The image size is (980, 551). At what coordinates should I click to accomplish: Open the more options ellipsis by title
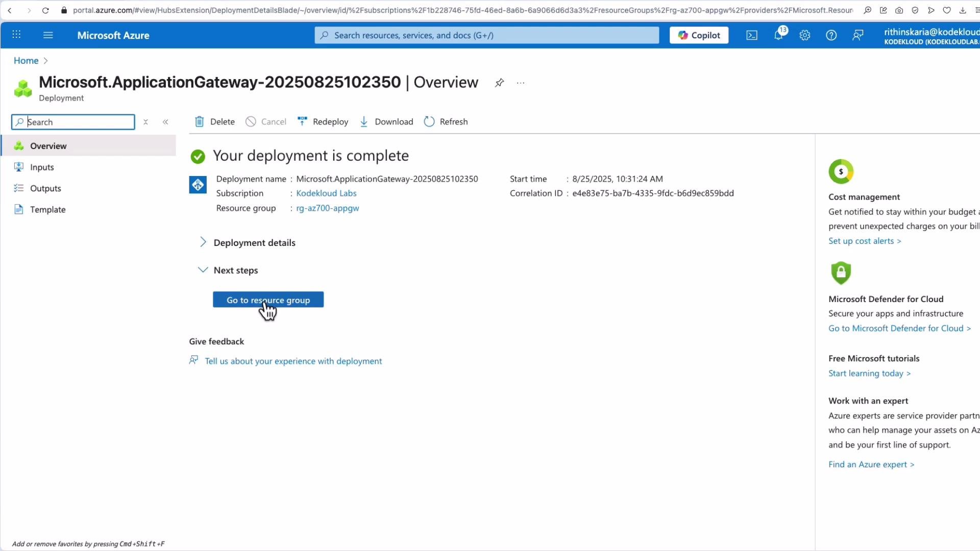coord(521,83)
